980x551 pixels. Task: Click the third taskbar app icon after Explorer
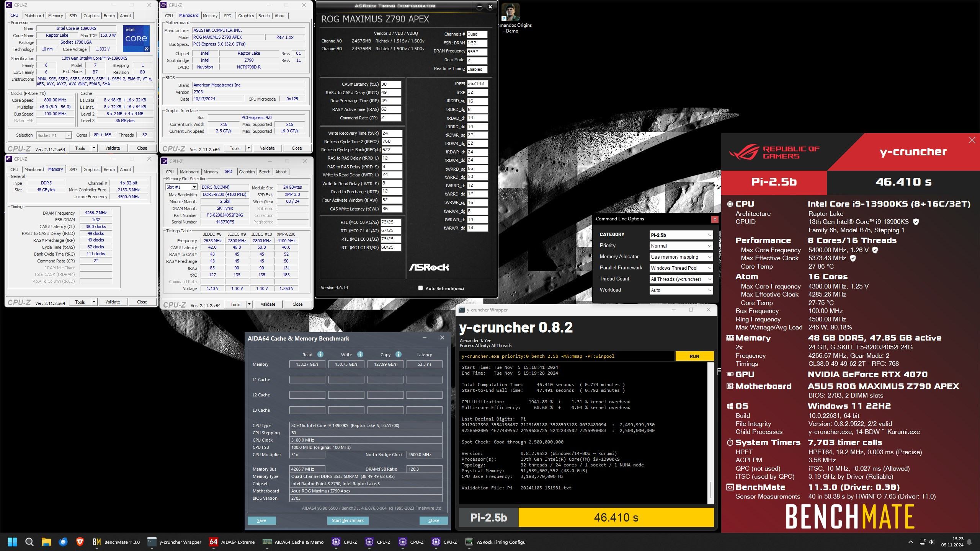click(x=96, y=542)
